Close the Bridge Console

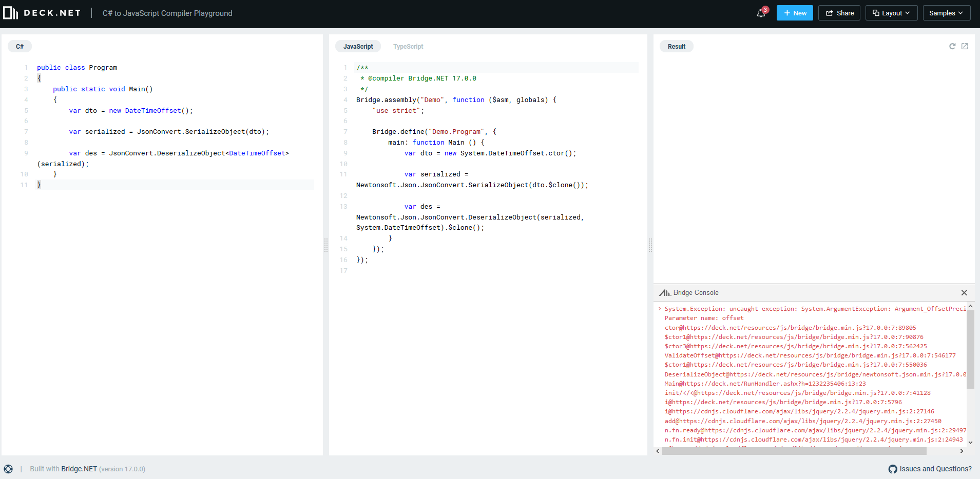(x=964, y=293)
